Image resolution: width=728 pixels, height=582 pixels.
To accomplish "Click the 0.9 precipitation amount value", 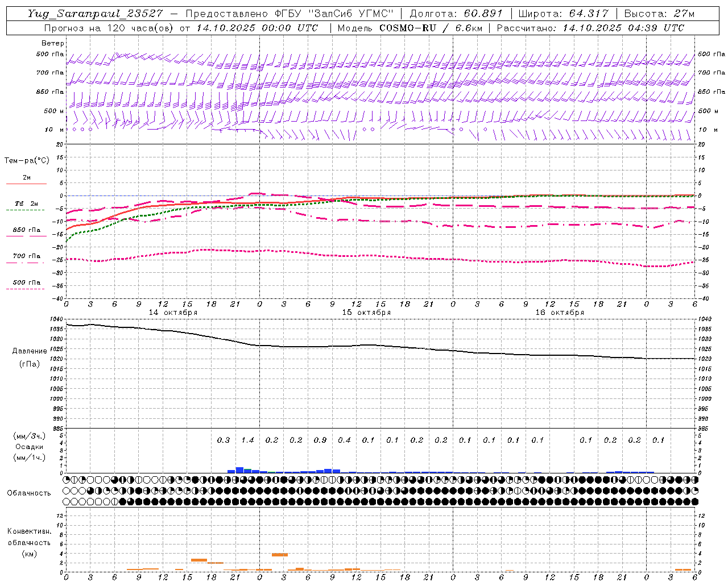I will pyautogui.click(x=320, y=440).
